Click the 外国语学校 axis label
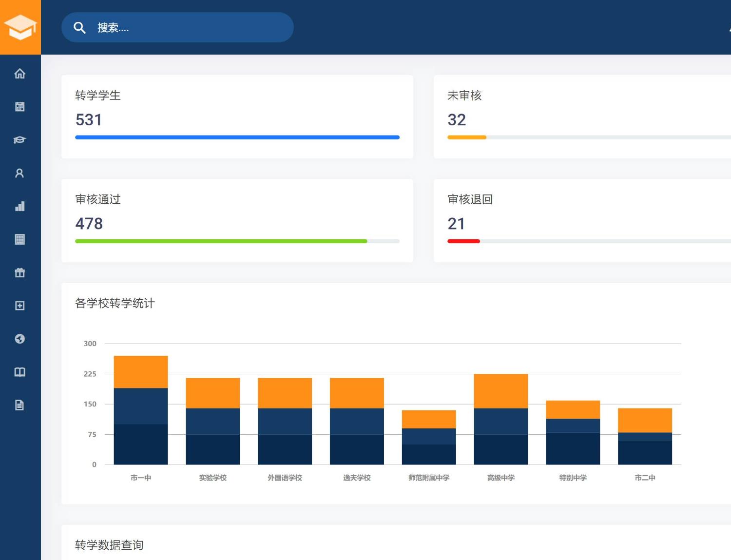 pyautogui.click(x=285, y=478)
